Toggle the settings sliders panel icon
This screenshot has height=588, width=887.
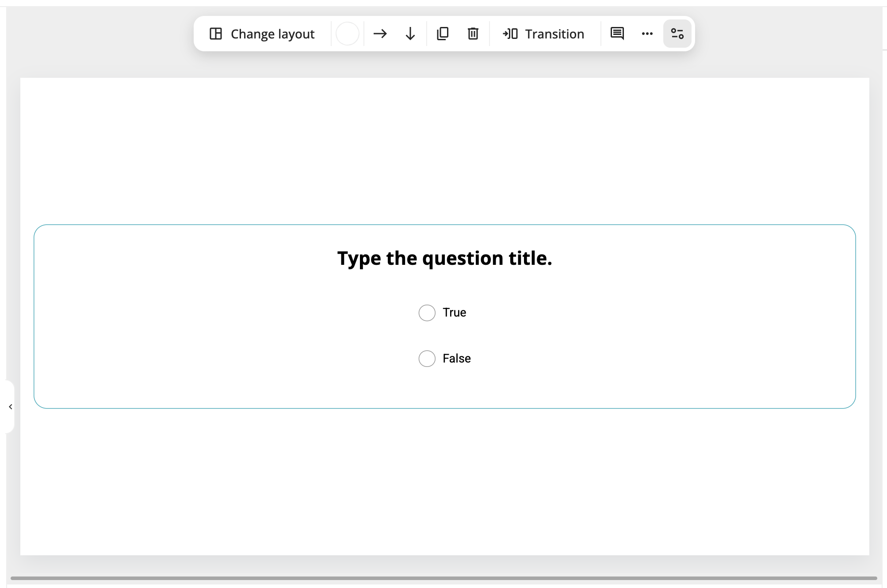(x=677, y=34)
